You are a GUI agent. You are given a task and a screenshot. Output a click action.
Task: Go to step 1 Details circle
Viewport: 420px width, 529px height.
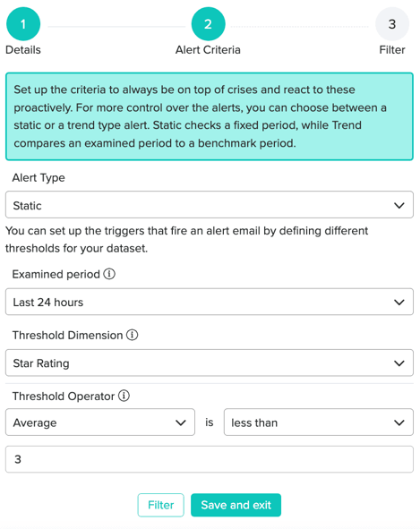[23, 24]
